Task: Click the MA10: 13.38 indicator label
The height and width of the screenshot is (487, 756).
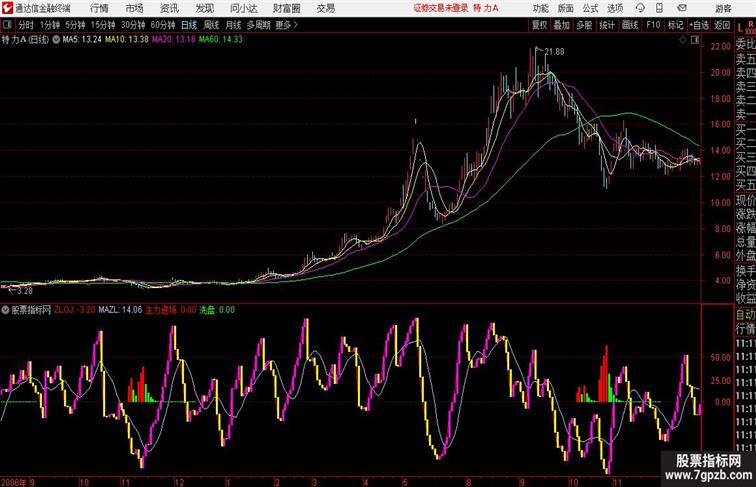Action: (127, 40)
